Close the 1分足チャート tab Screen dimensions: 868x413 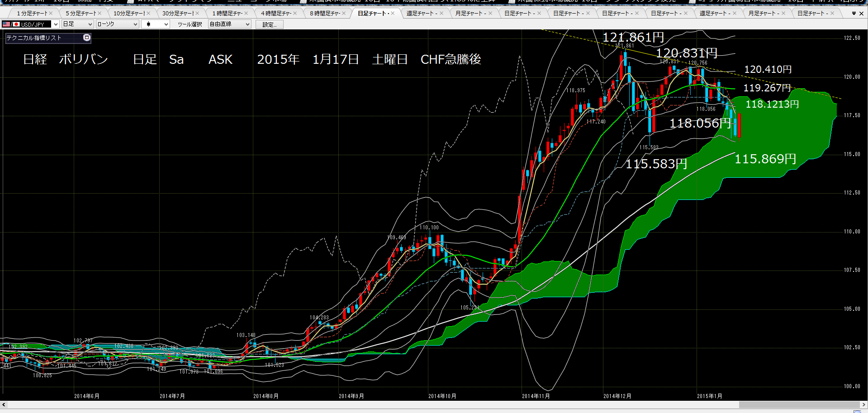(51, 14)
